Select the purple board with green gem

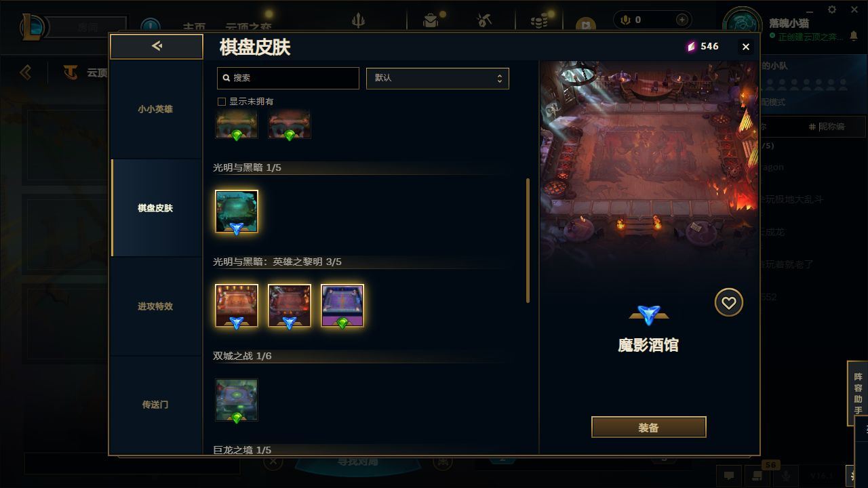point(342,306)
